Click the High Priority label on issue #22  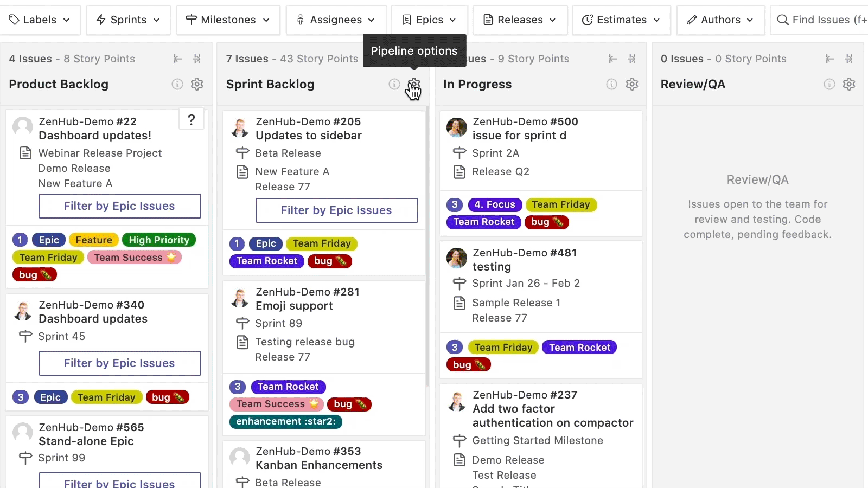click(x=159, y=240)
